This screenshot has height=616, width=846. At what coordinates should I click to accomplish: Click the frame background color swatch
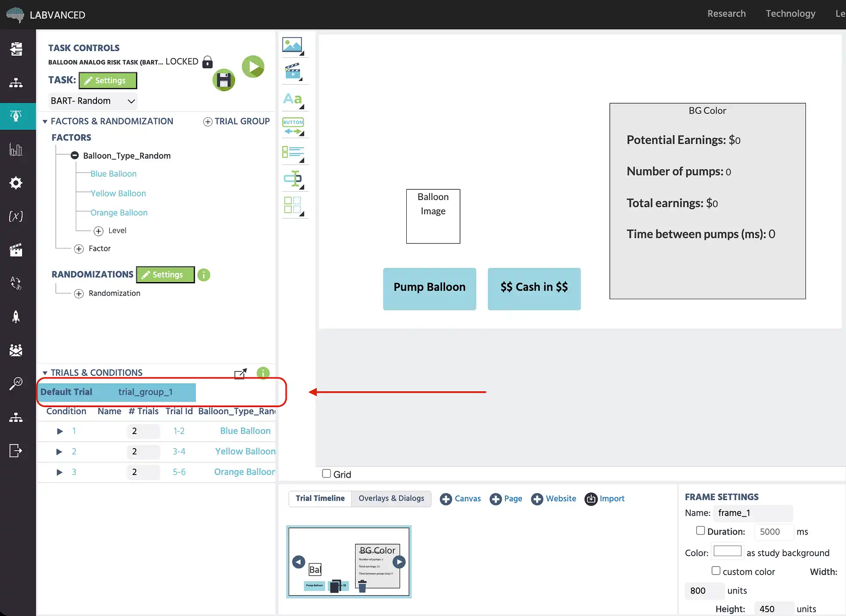727,551
